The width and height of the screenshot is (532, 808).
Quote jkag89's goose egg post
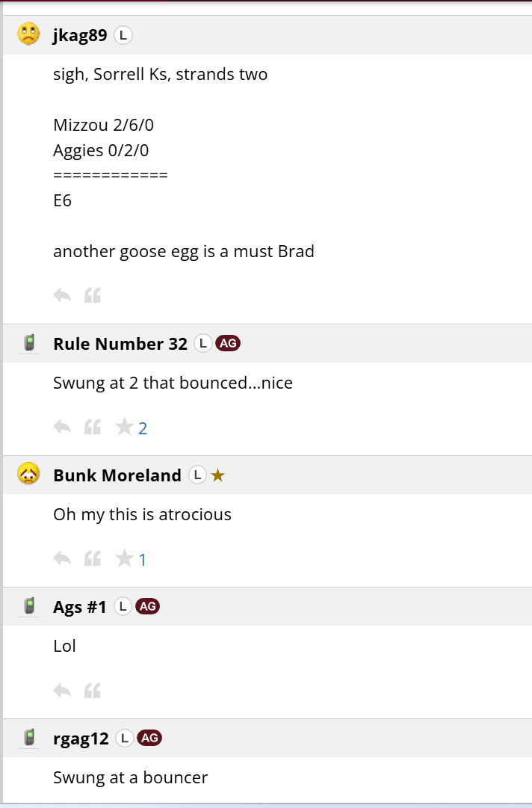[93, 295]
